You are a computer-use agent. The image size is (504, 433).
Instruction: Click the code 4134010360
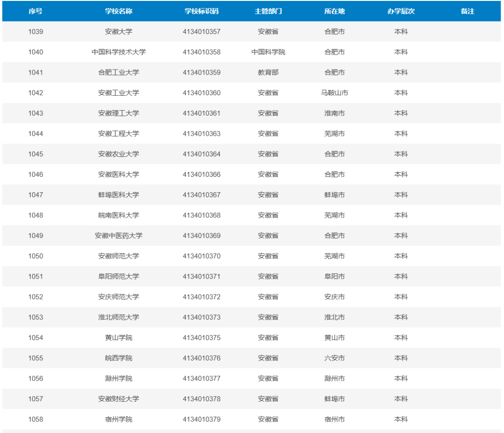coord(202,93)
